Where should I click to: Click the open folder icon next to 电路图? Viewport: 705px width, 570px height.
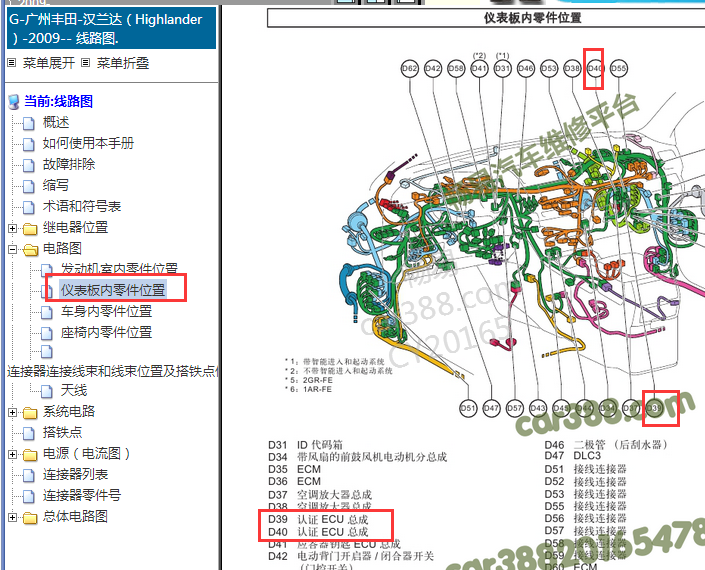click(30, 249)
